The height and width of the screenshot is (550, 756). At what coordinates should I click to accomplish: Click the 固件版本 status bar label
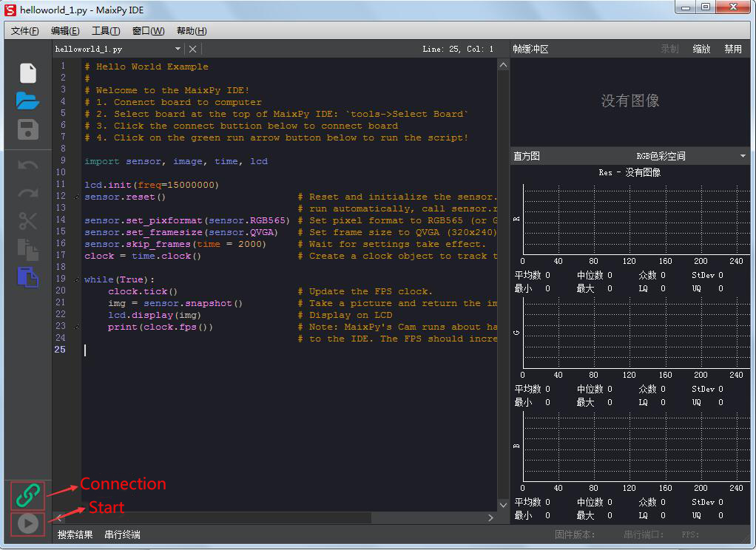575,534
